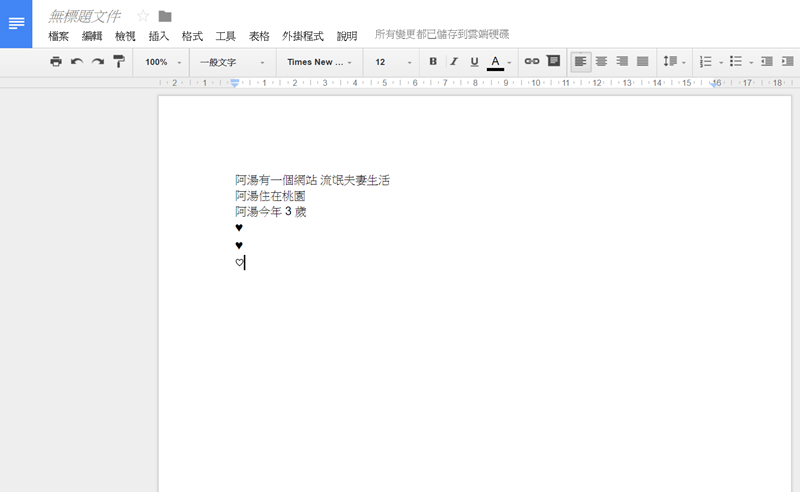Open the 表格 menu
Screen dimensions: 800x492
click(259, 36)
